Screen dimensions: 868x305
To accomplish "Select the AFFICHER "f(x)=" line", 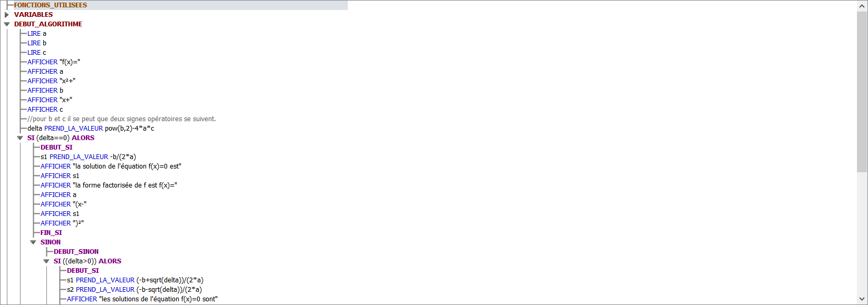I will click(x=54, y=62).
